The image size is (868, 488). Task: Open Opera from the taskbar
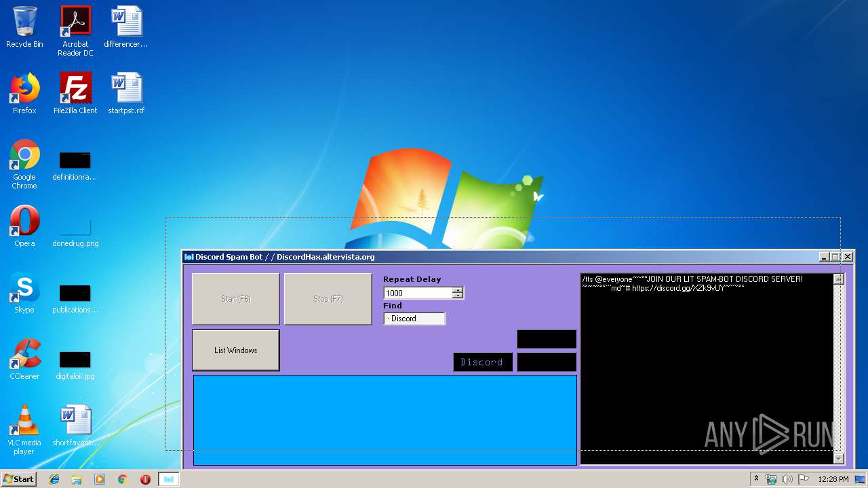tap(145, 479)
